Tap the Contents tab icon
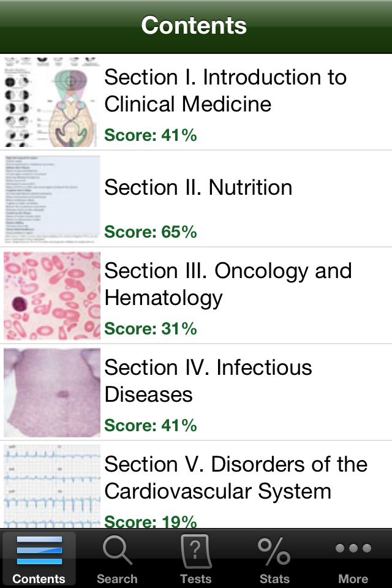 click(x=39, y=550)
